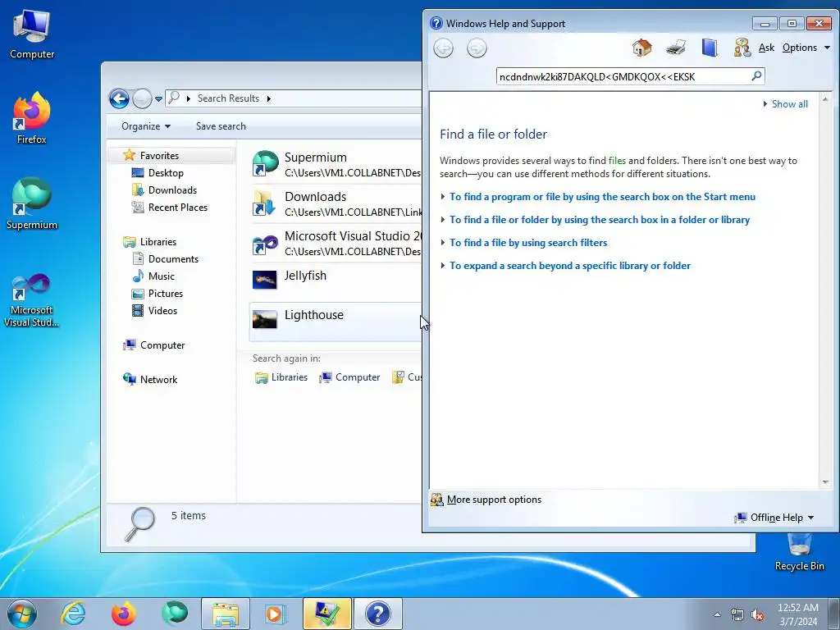Switch to Windows Explorer taskbar button

226,614
